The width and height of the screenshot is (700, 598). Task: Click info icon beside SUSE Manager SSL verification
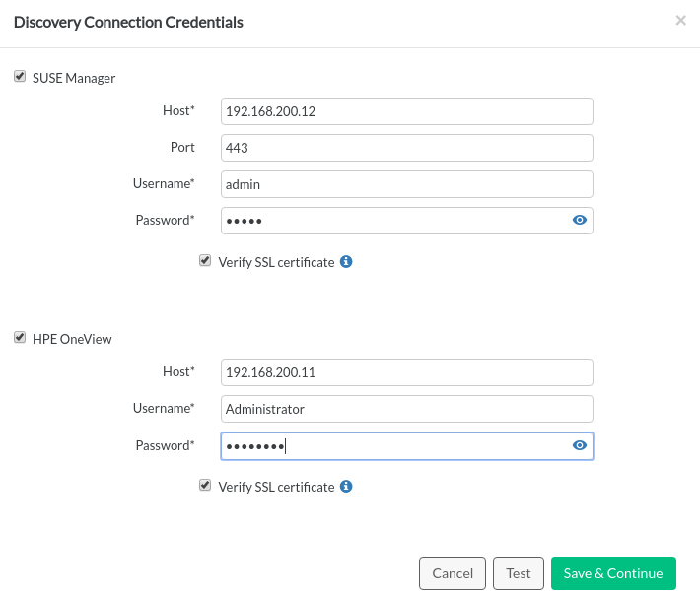pos(346,262)
